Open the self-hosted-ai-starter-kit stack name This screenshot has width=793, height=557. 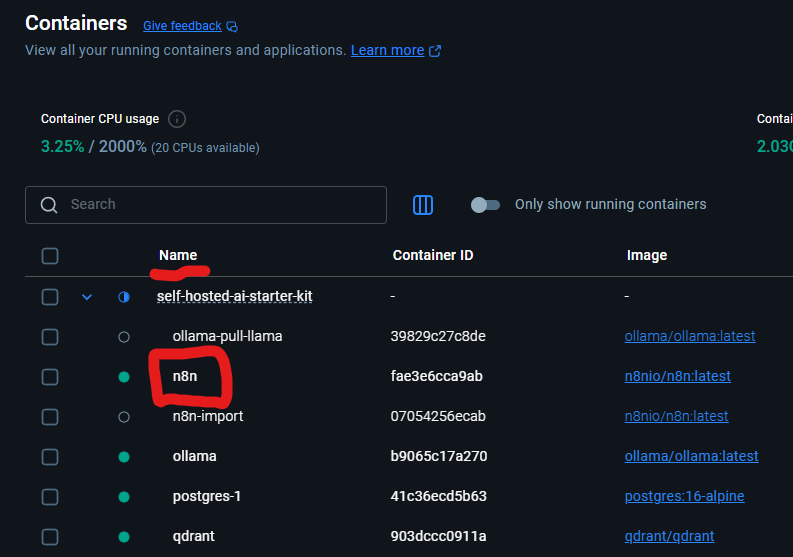pos(235,296)
